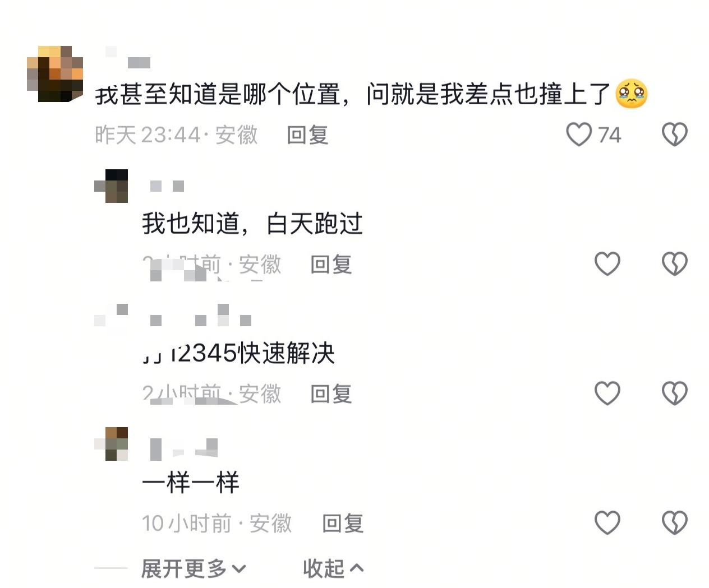The width and height of the screenshot is (709, 588).
Task: Dislike the reply "我也知道，白天跑过"
Action: point(674,263)
